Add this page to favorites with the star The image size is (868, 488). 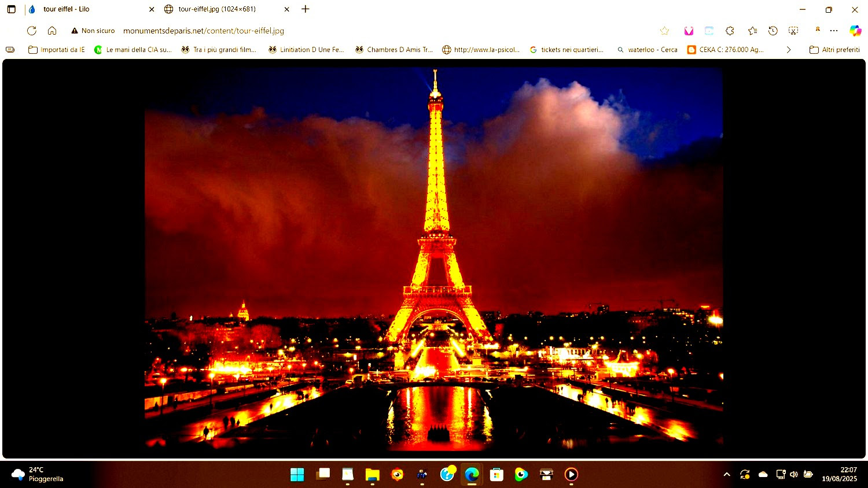pyautogui.click(x=664, y=31)
